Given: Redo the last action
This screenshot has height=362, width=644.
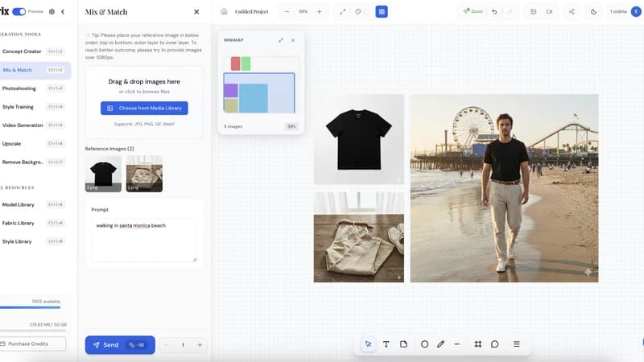Looking at the screenshot, I should pyautogui.click(x=510, y=11).
